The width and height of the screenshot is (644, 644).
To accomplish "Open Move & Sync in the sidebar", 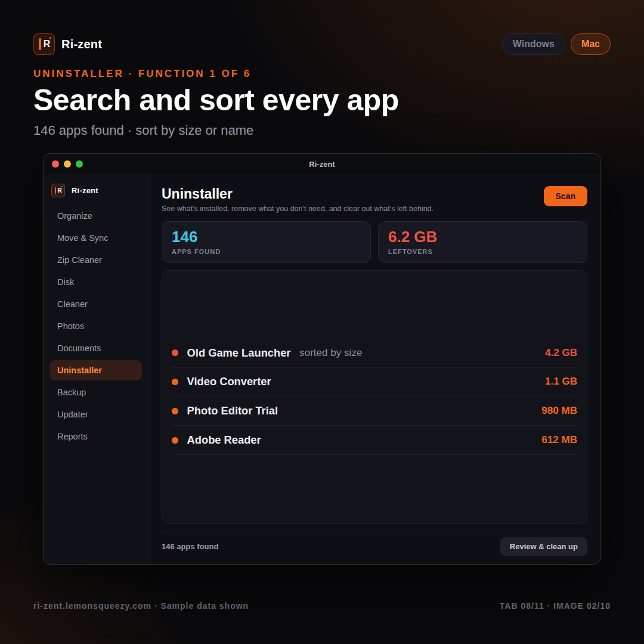I will 95,238.
